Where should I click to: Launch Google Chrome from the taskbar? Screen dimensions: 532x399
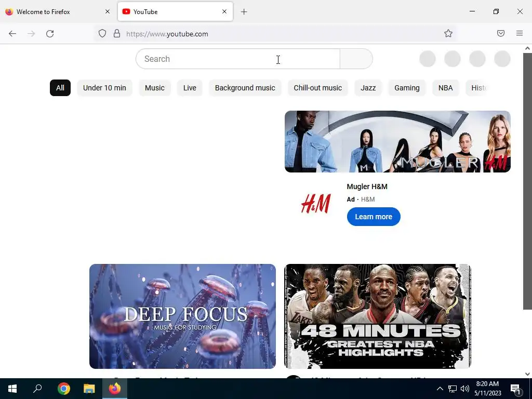point(63,389)
